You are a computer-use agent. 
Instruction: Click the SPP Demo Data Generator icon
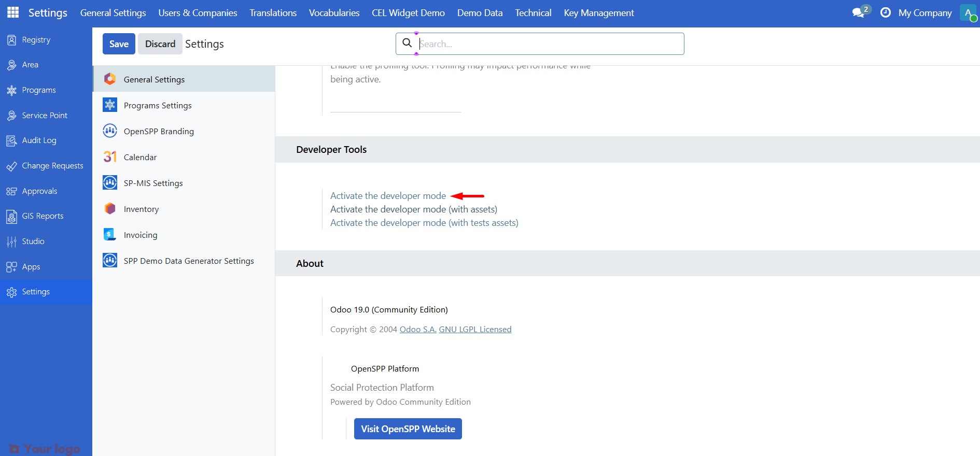click(110, 260)
